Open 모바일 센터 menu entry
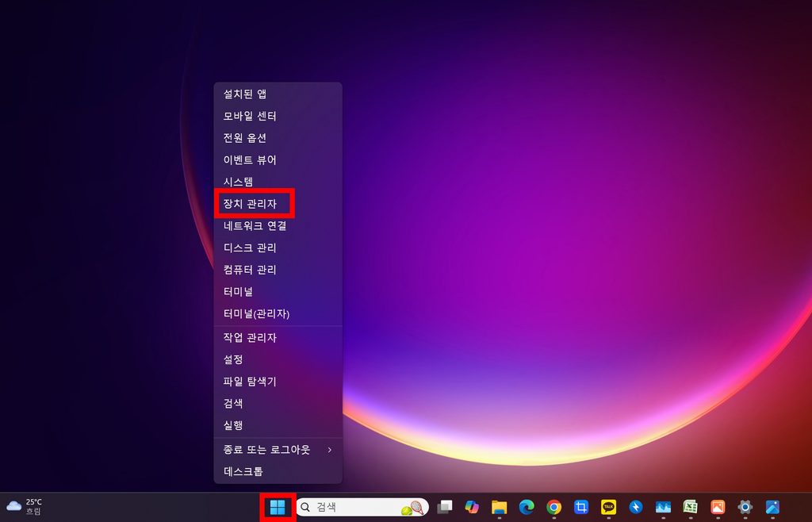 click(x=278, y=116)
